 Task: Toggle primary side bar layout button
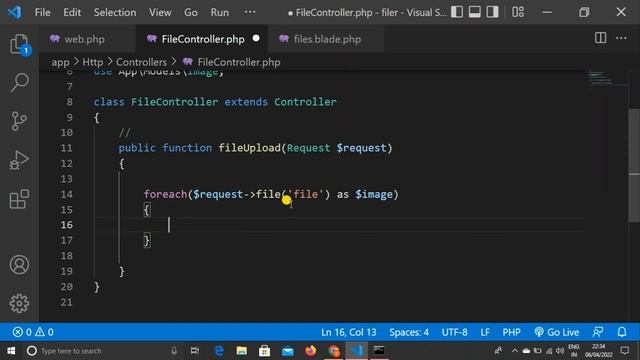[457, 12]
